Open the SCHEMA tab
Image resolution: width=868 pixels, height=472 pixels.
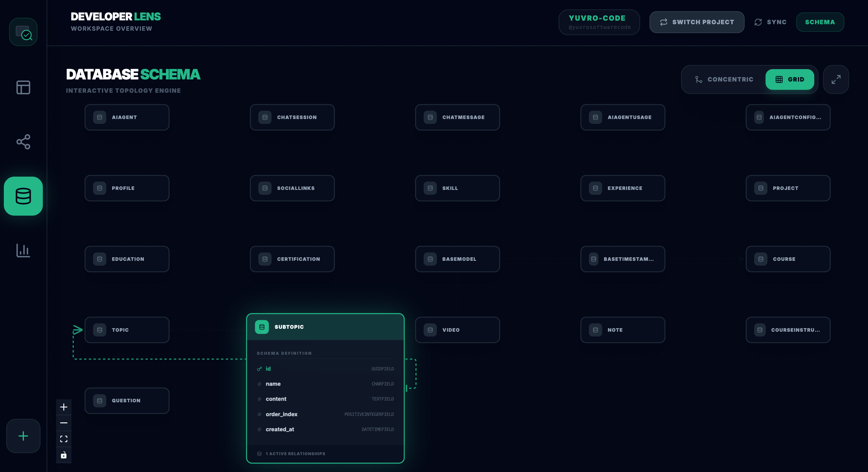click(820, 22)
